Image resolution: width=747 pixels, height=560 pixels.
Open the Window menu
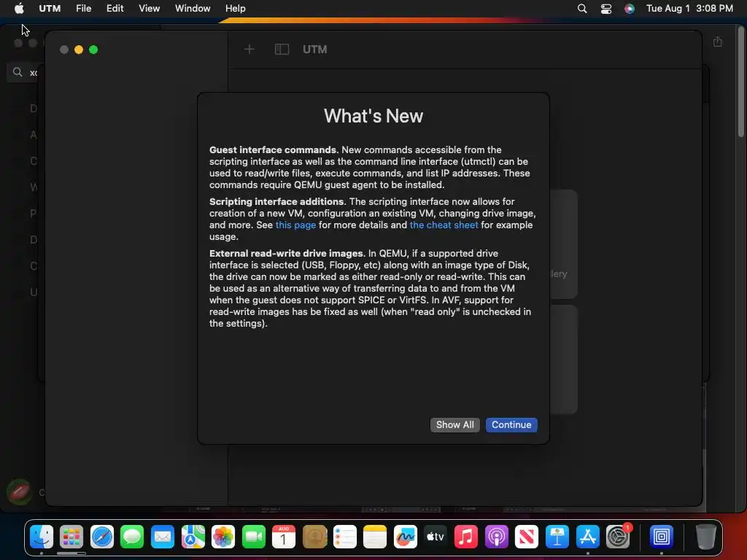click(x=193, y=8)
